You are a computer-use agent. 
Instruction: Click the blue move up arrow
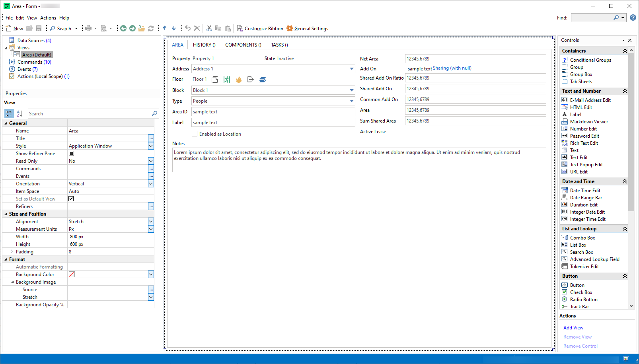pyautogui.click(x=165, y=28)
